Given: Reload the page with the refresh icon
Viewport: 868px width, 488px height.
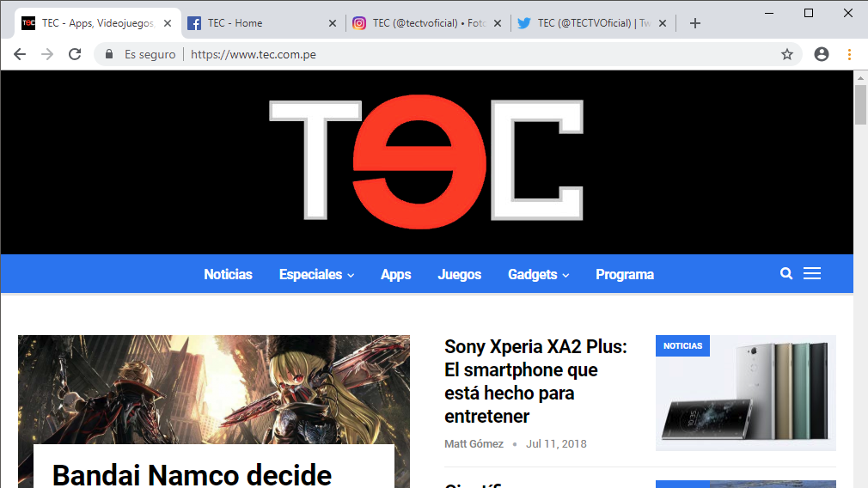Looking at the screenshot, I should (75, 54).
